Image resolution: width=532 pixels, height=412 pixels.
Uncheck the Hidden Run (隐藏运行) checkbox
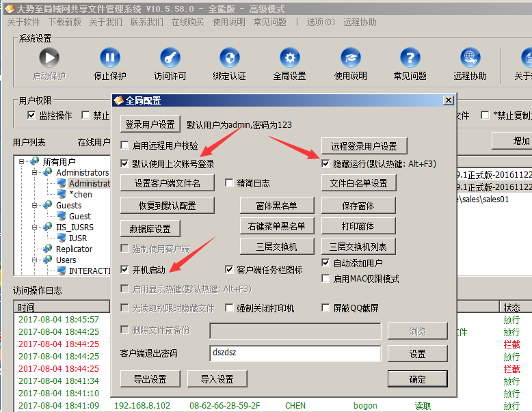(326, 164)
